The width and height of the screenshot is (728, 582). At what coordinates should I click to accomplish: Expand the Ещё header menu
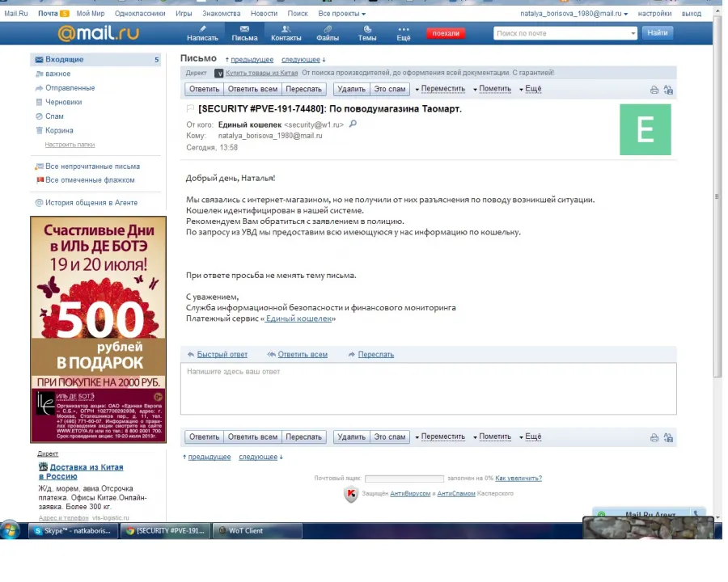click(404, 33)
